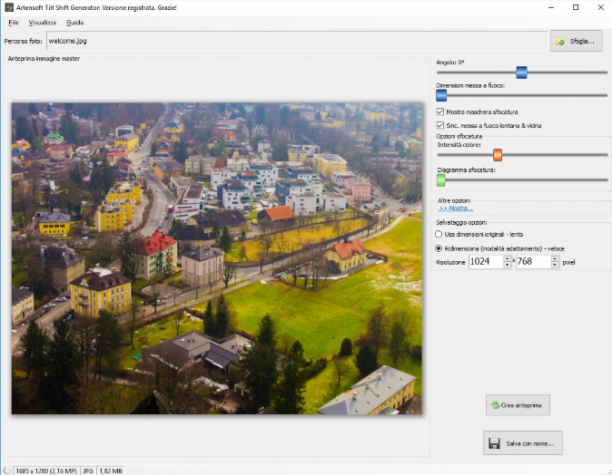Click the app icon in the title bar
The height and width of the screenshot is (475, 612).
(9, 7)
